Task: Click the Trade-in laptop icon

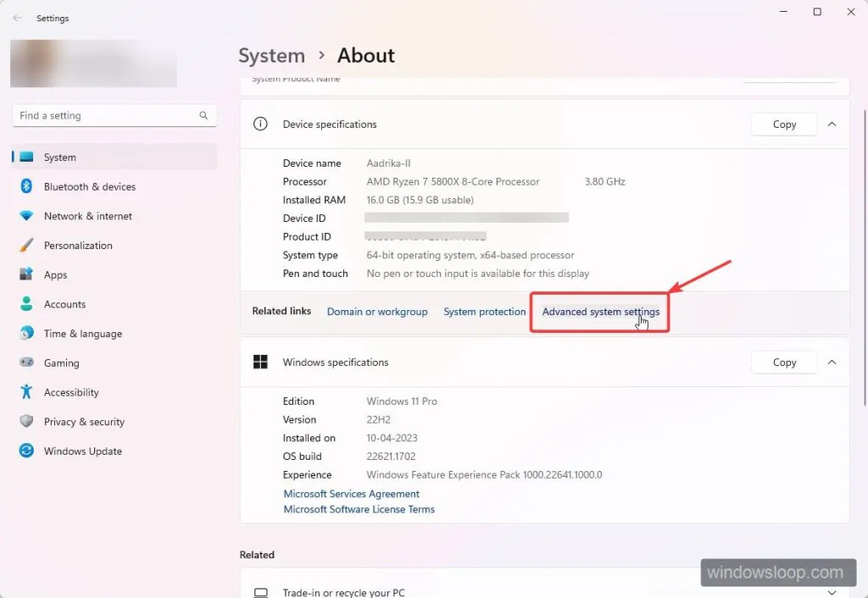Action: [260, 592]
